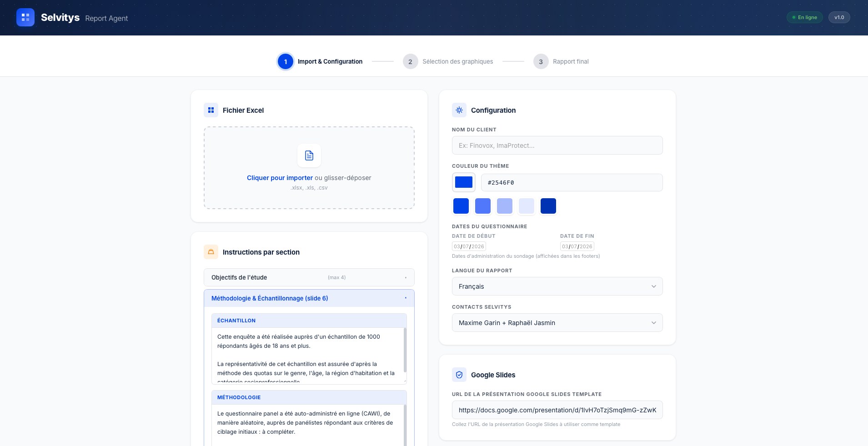Edit the theme color hex field
The width and height of the screenshot is (868, 446).
[x=572, y=182]
